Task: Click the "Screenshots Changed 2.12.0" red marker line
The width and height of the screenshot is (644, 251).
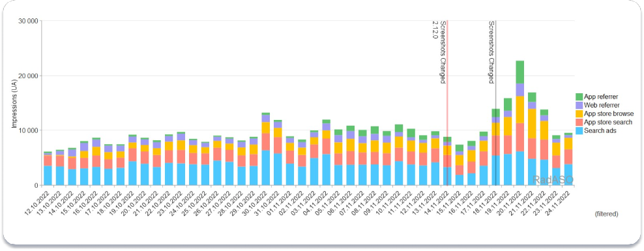Action: 447,103
